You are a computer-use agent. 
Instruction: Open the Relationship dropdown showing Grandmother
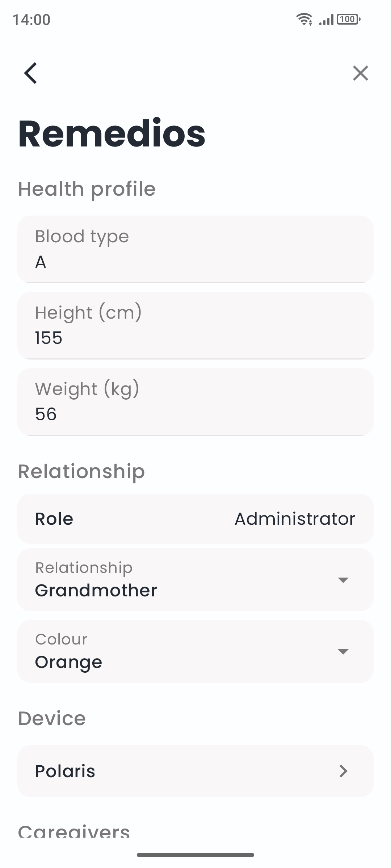click(x=181, y=580)
